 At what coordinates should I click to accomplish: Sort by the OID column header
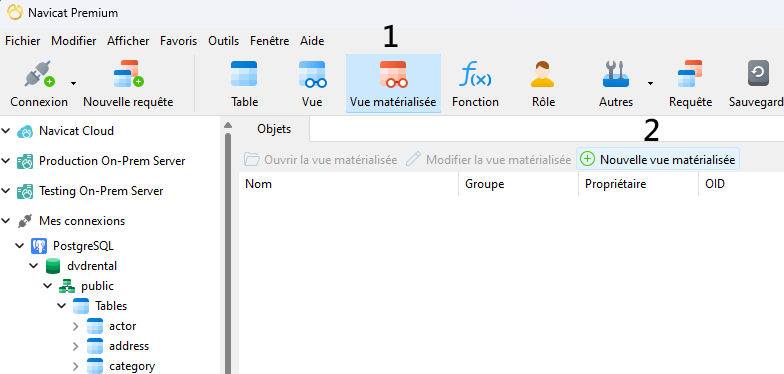coord(741,184)
